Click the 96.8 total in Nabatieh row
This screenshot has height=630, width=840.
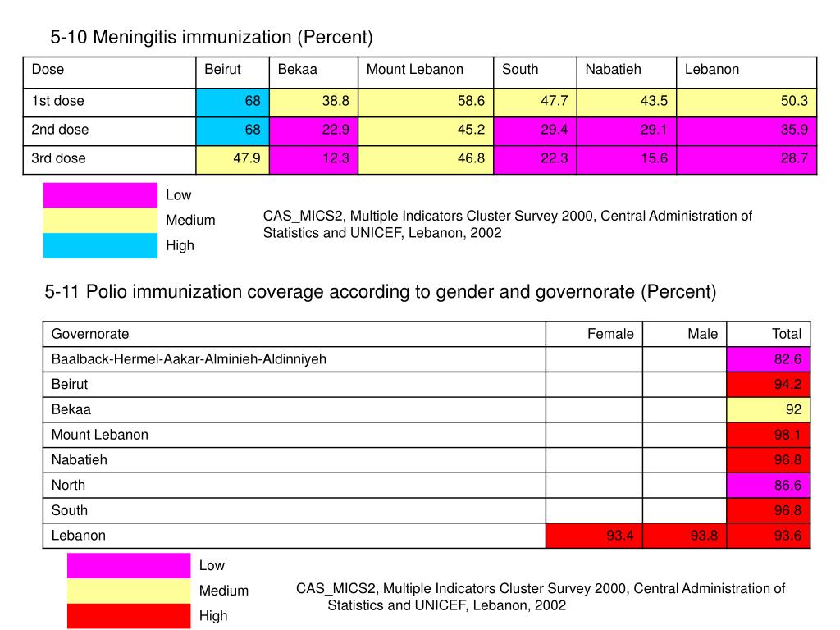pyautogui.click(x=768, y=460)
